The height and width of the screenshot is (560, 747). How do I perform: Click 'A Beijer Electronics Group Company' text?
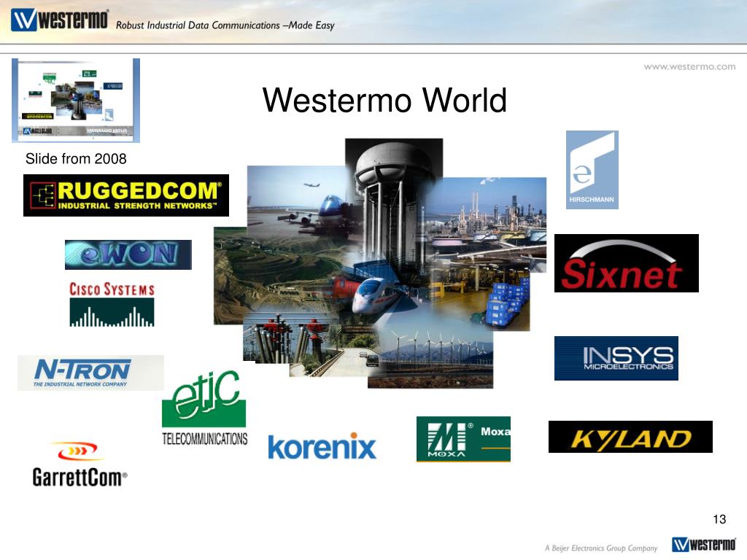click(x=601, y=548)
